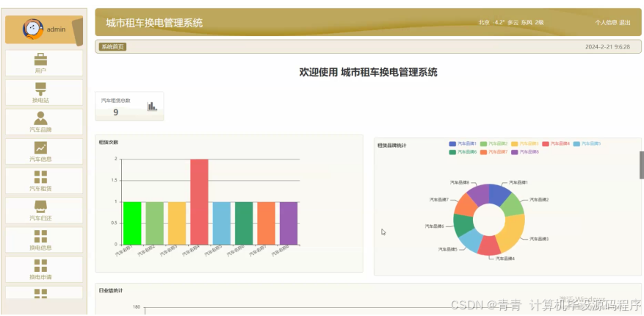Click the admin avatar picture
This screenshot has height=316, width=644.
pos(33,29)
